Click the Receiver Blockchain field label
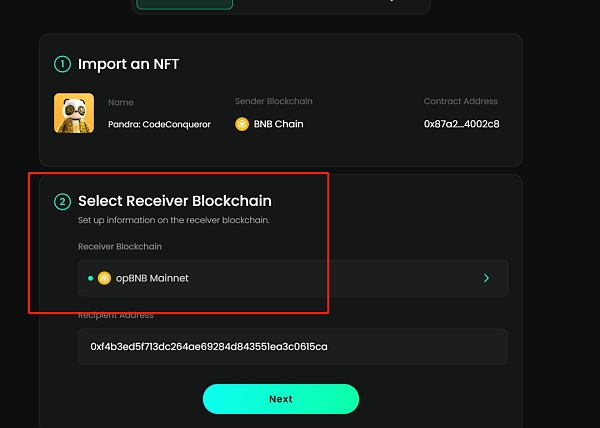This screenshot has height=428, width=600. pyautogui.click(x=119, y=246)
